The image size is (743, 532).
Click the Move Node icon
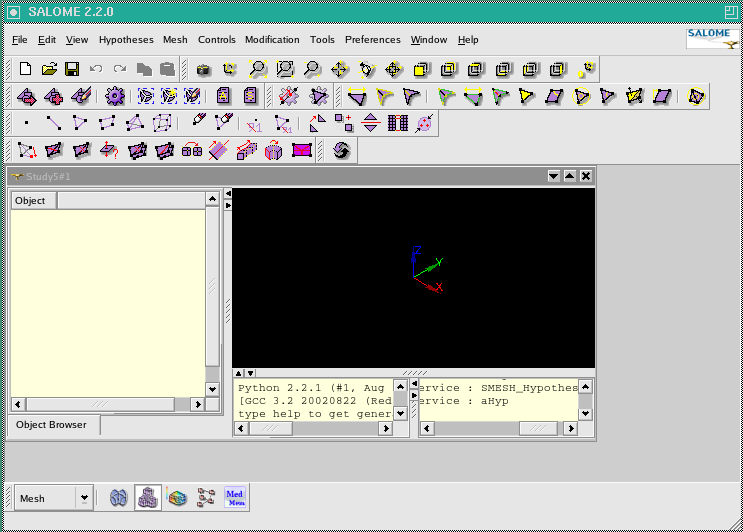click(x=27, y=151)
